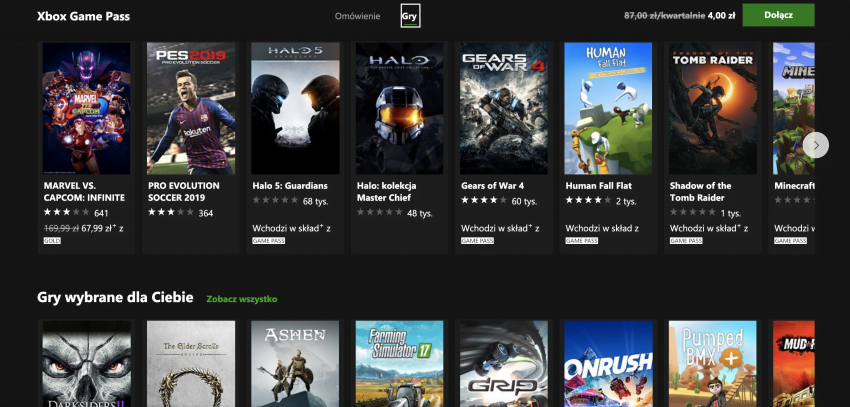Image resolution: width=850 pixels, height=407 pixels.
Task: Click the 67,99 zł price text
Action: [x=99, y=229]
